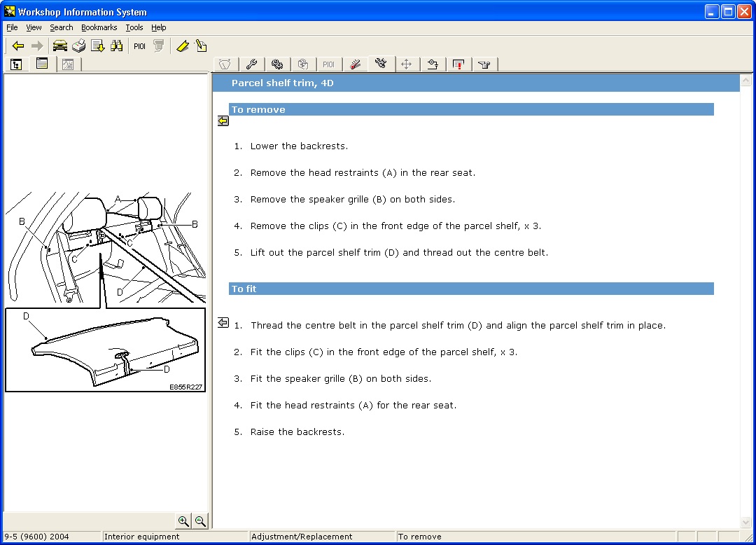Click the note with pencil icon

(x=201, y=46)
